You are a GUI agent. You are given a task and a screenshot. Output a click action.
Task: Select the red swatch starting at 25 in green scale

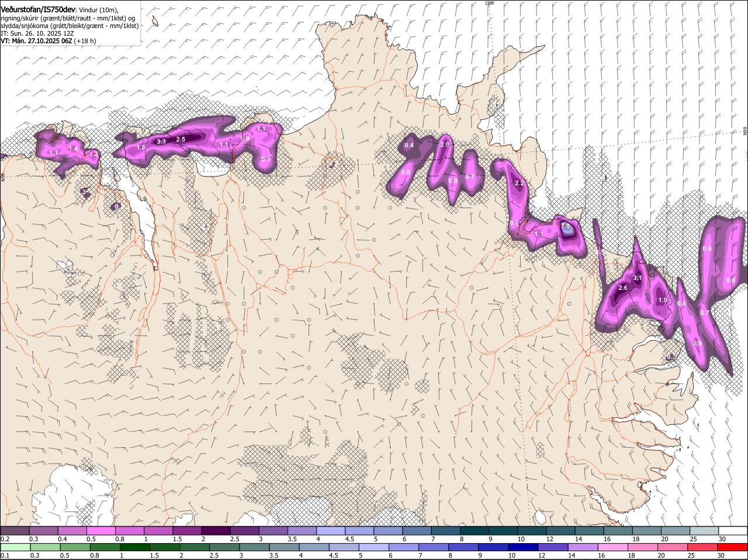point(702,547)
